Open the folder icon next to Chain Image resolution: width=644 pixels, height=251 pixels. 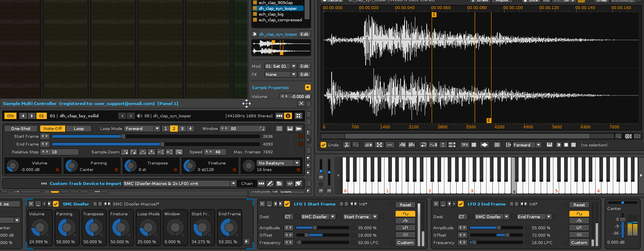279,184
